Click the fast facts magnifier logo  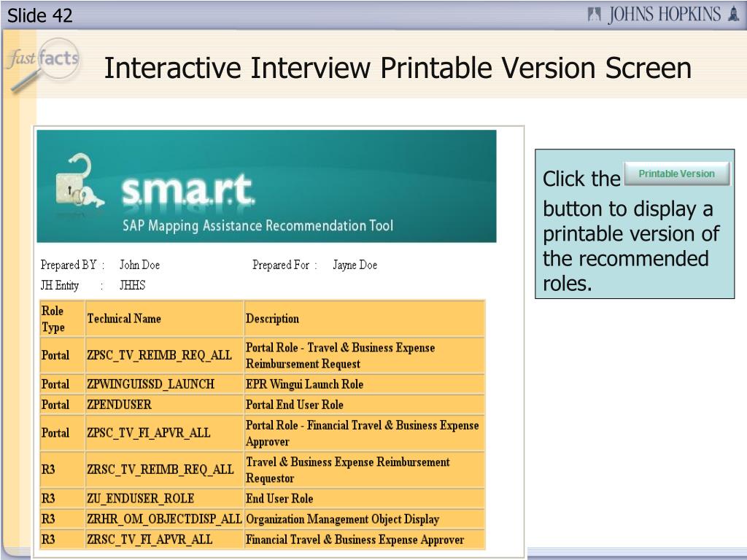click(43, 65)
